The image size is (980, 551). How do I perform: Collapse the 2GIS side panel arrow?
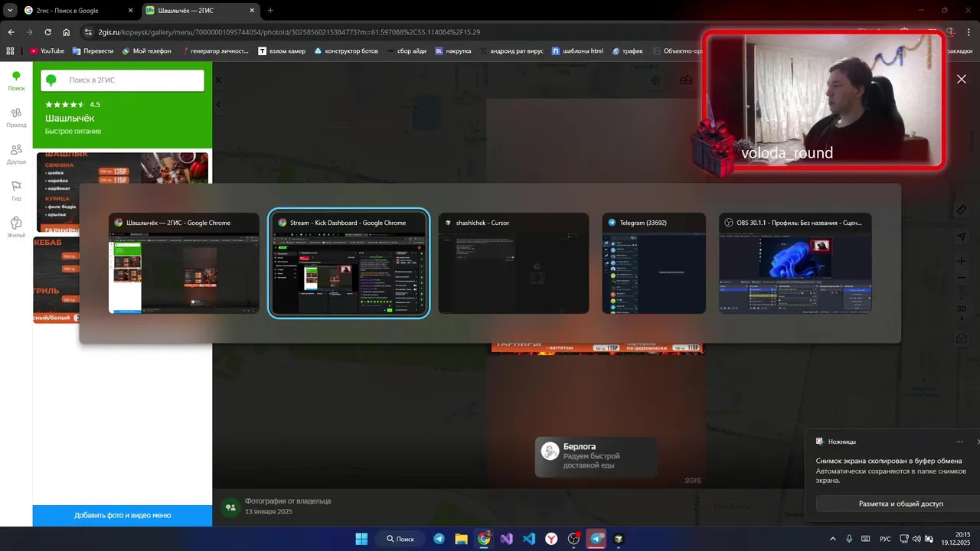coord(217,104)
